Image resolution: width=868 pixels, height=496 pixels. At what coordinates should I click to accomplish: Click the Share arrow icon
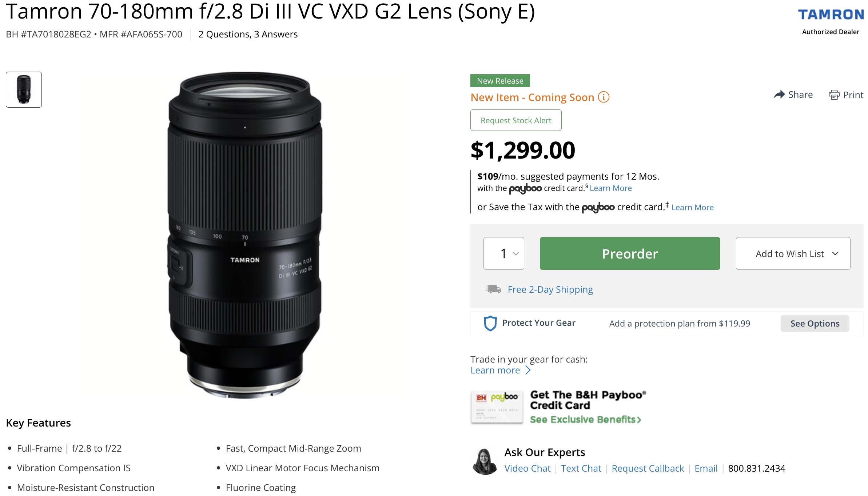tap(779, 95)
